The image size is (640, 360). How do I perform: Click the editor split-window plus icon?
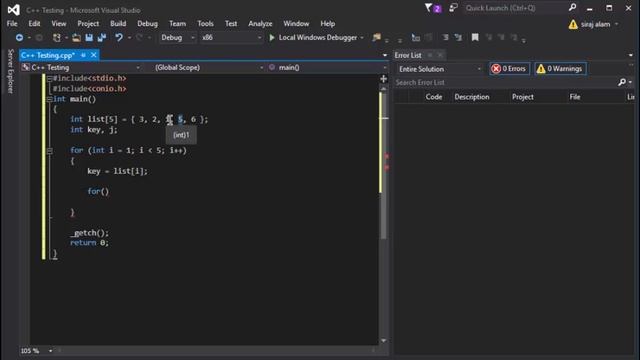[x=384, y=79]
